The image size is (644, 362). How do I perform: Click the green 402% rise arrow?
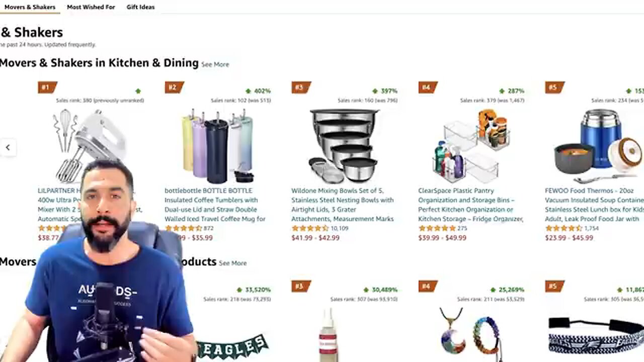[x=248, y=91]
